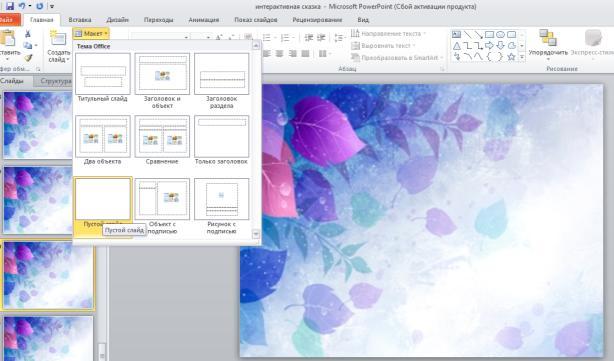Select the first slide thumbnail in the panel
Image resolution: width=614 pixels, height=361 pixels.
pos(38,125)
